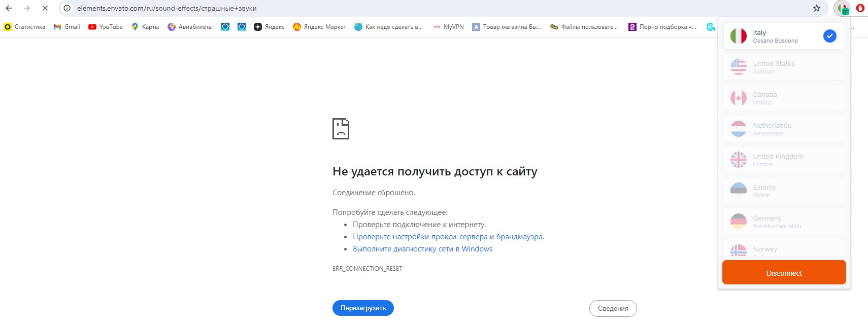Open the YouTube bookmark
868x328 pixels.
point(106,27)
